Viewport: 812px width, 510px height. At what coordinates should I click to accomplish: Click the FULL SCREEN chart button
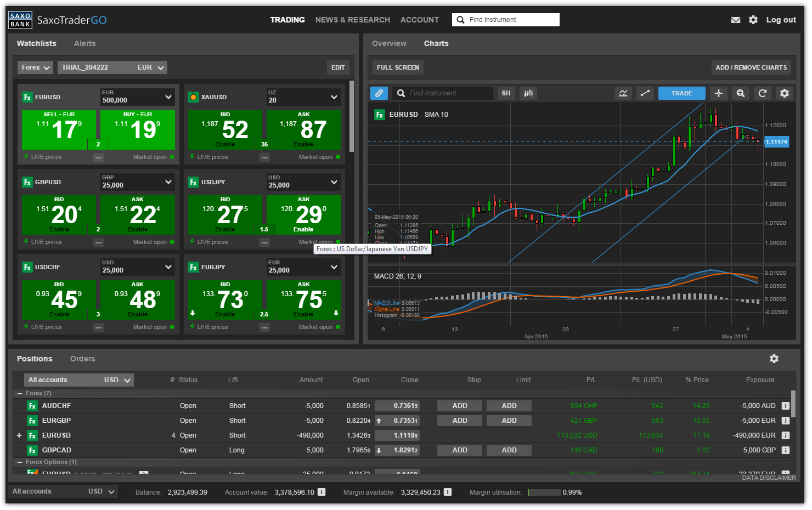pyautogui.click(x=398, y=67)
